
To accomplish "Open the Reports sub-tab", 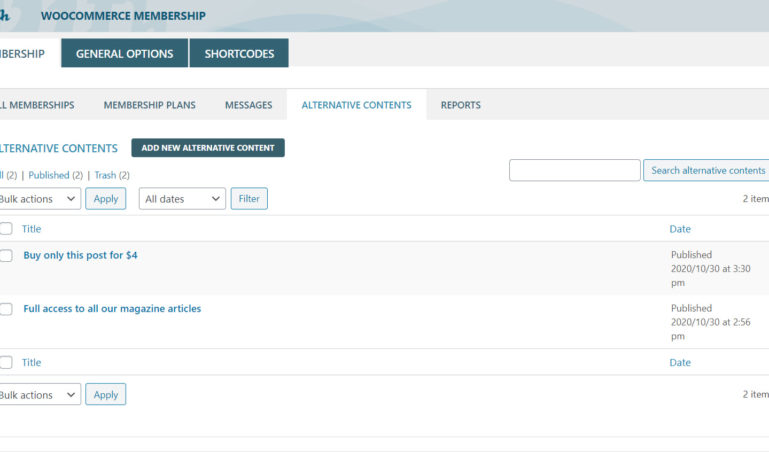I will pyautogui.click(x=461, y=105).
